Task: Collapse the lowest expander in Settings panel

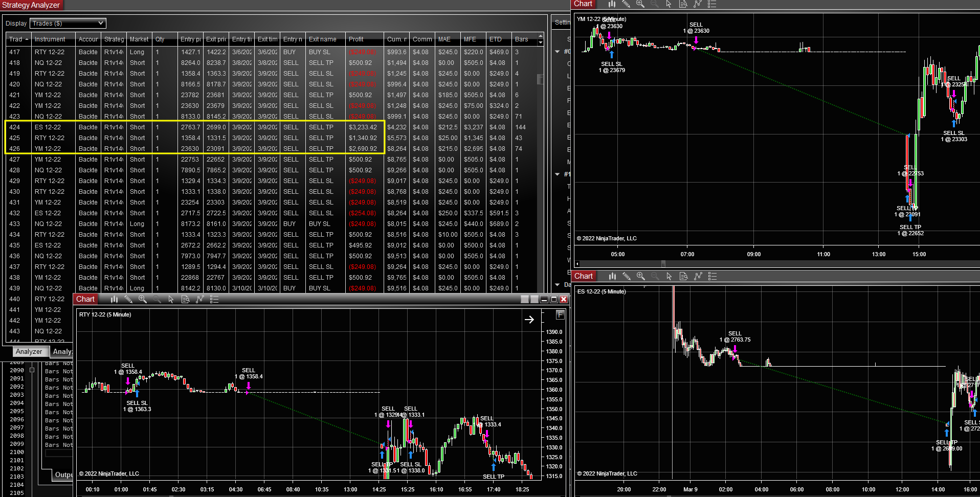Action: click(558, 285)
